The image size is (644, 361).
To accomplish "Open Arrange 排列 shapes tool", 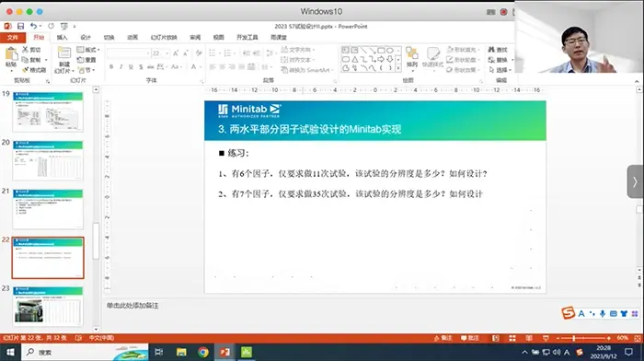I will (x=411, y=57).
